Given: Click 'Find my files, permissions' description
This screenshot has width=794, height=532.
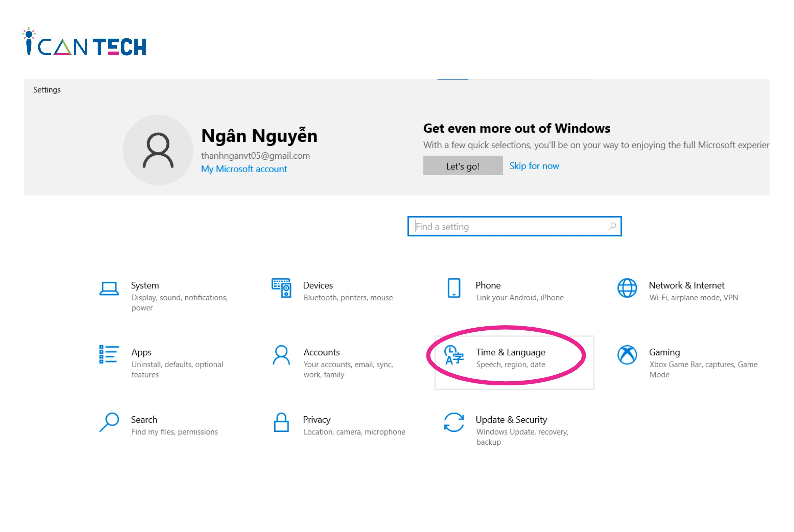Looking at the screenshot, I should tap(174, 431).
